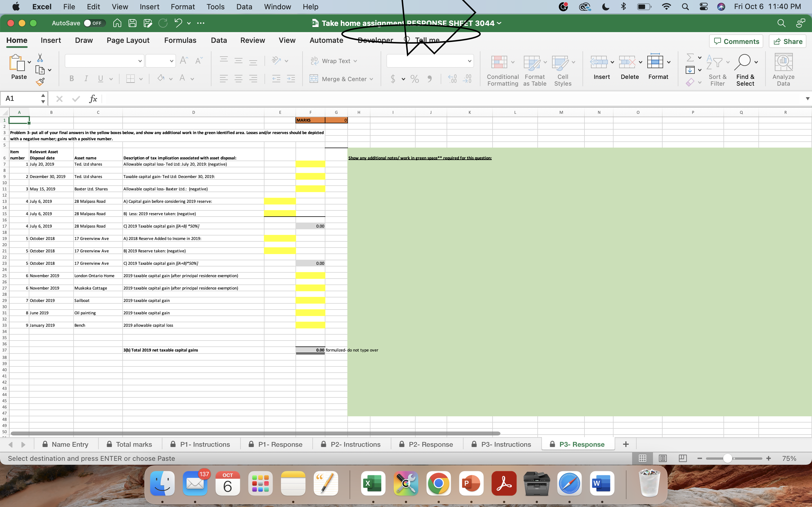Open the Comments button
The height and width of the screenshot is (507, 812).
tap(736, 41)
